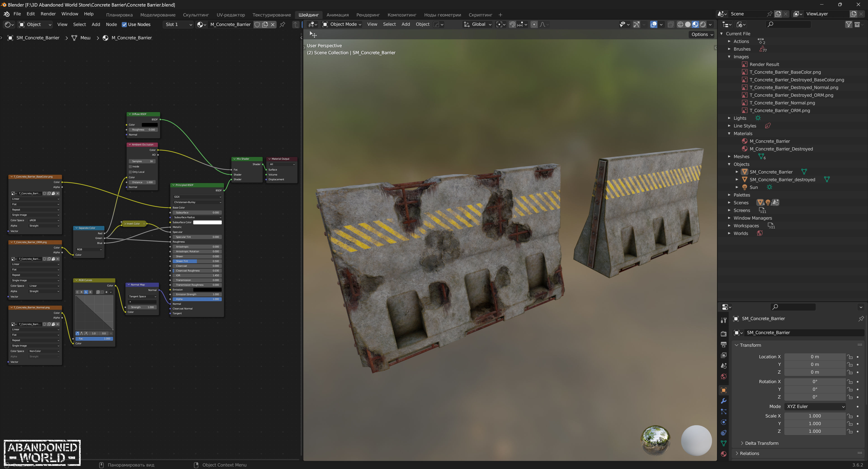Go to parent node tree arrow
Image resolution: width=868 pixels, height=469 pixels.
[x=295, y=25]
